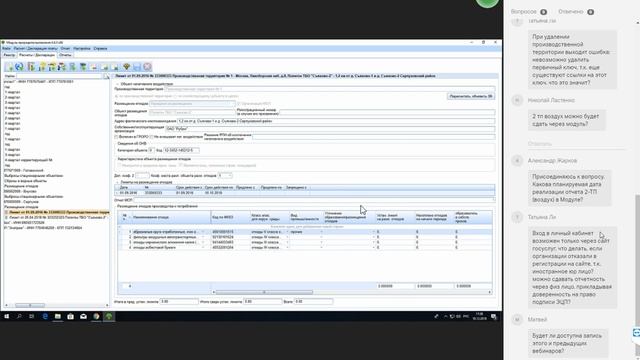Click the new document toolbar icon
This screenshot has width=640, height=360.
pyautogui.click(x=9, y=67)
